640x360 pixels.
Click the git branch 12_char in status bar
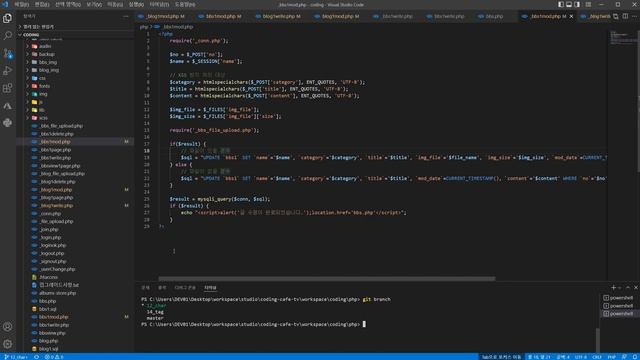[x=16, y=357]
